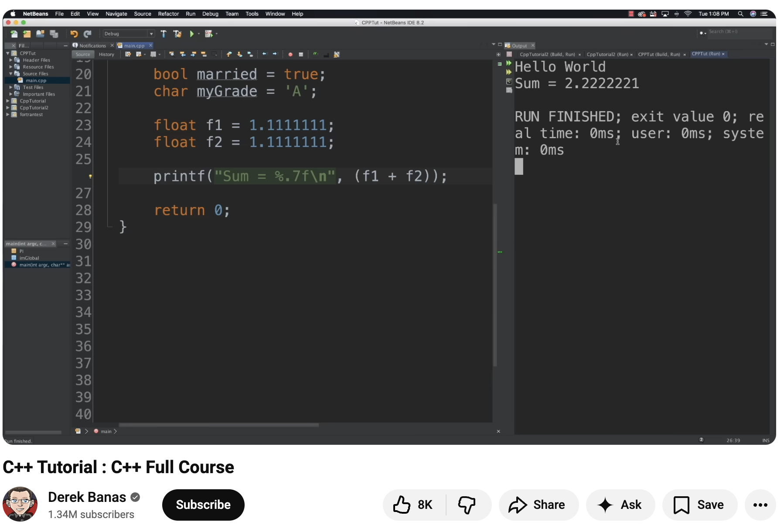Click the Re-run green arrows icon in Output
This screenshot has height=532, width=784.
click(x=508, y=63)
